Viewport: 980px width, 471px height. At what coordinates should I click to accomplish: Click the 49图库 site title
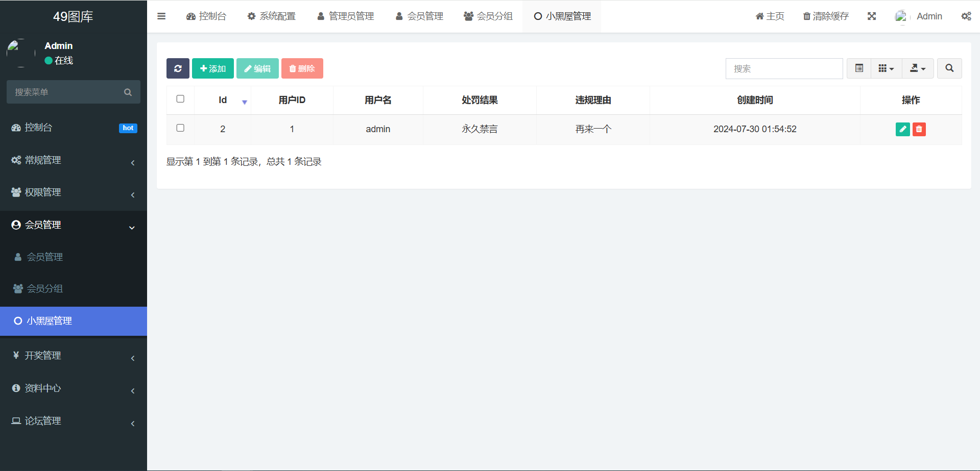coord(73,16)
